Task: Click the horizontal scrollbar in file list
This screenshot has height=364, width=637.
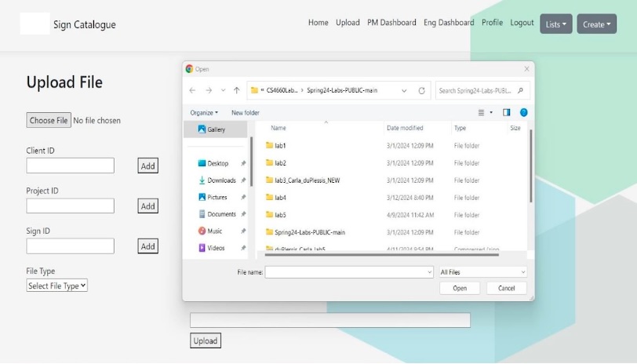Action: 382,255
